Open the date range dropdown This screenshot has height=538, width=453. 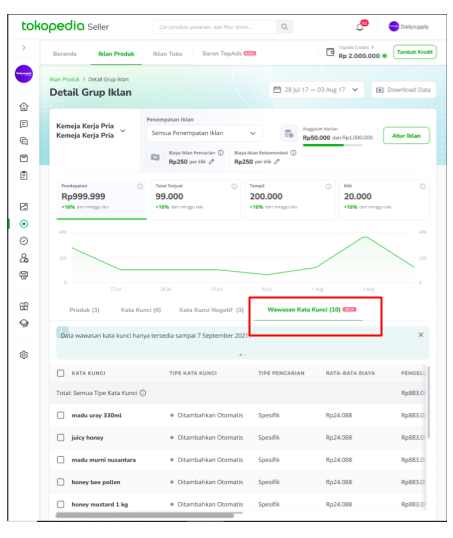tap(316, 90)
